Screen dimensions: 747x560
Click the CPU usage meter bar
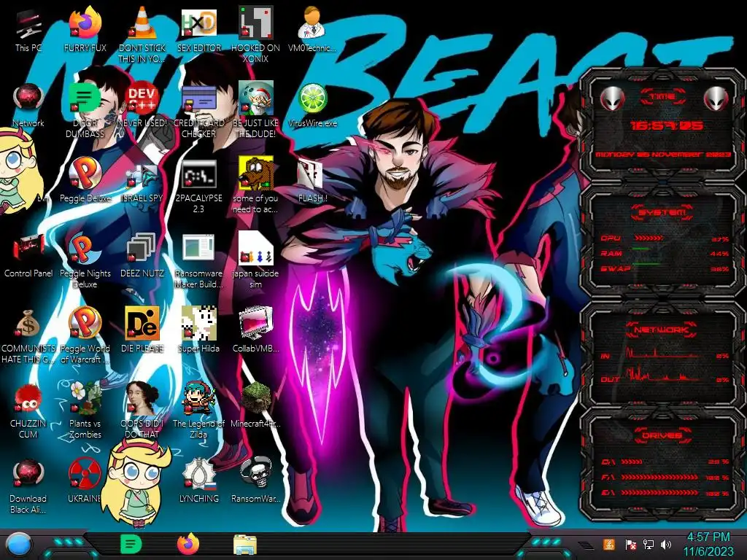(649, 238)
